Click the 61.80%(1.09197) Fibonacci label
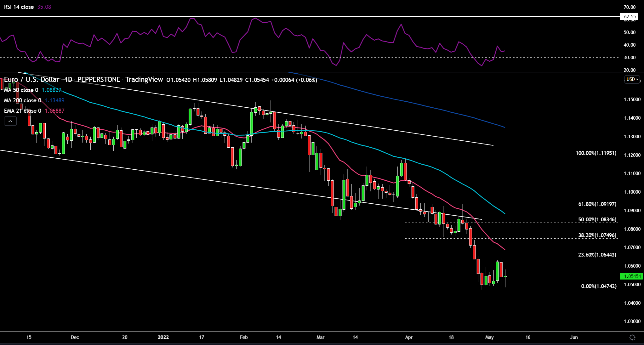The width and height of the screenshot is (644, 345). 597,204
